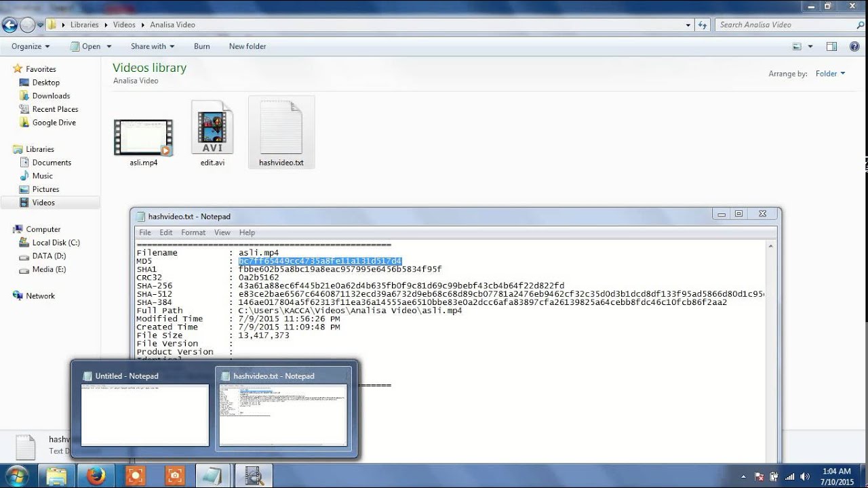
Task: Open the Documents library
Action: [x=52, y=163]
